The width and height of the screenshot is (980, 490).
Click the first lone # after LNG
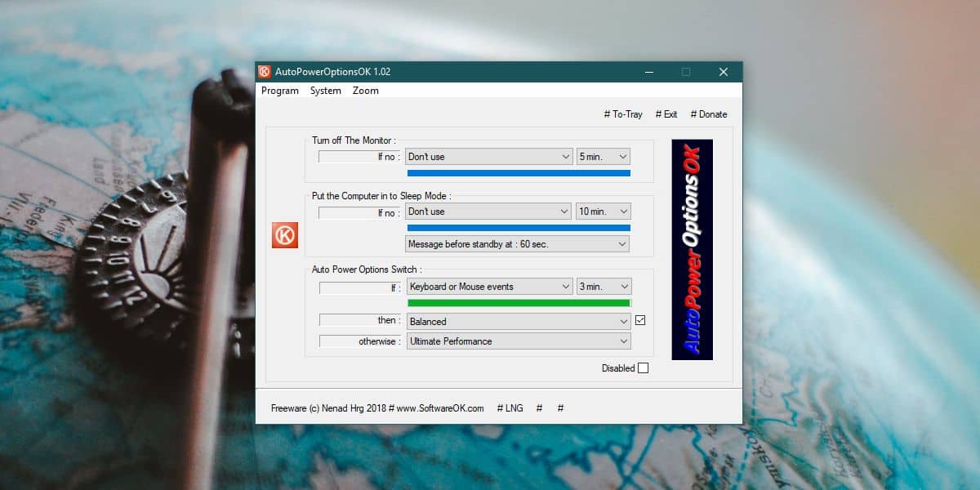tap(539, 408)
